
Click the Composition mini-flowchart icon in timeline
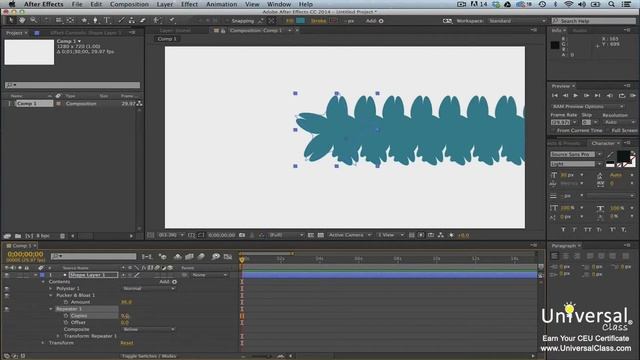[147, 256]
